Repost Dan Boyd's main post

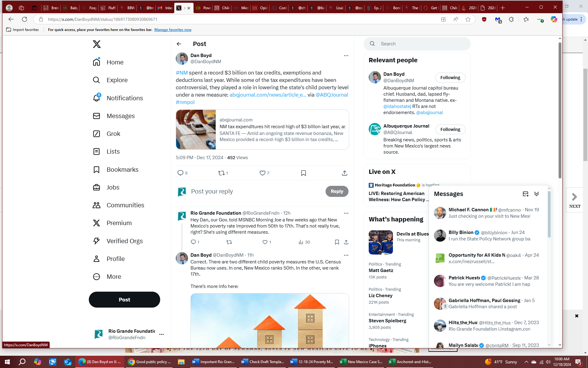[x=221, y=173]
